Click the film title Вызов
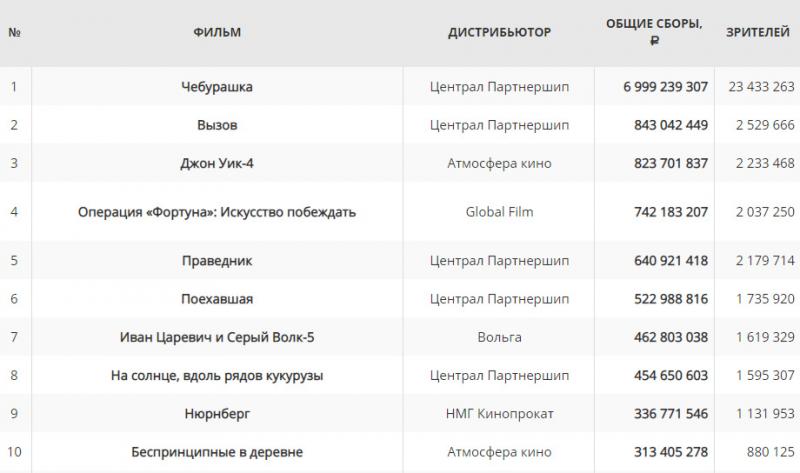800x473 pixels. coord(217,125)
